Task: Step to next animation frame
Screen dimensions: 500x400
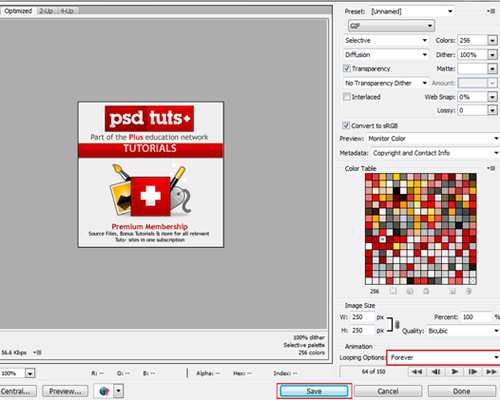Action: (473, 372)
